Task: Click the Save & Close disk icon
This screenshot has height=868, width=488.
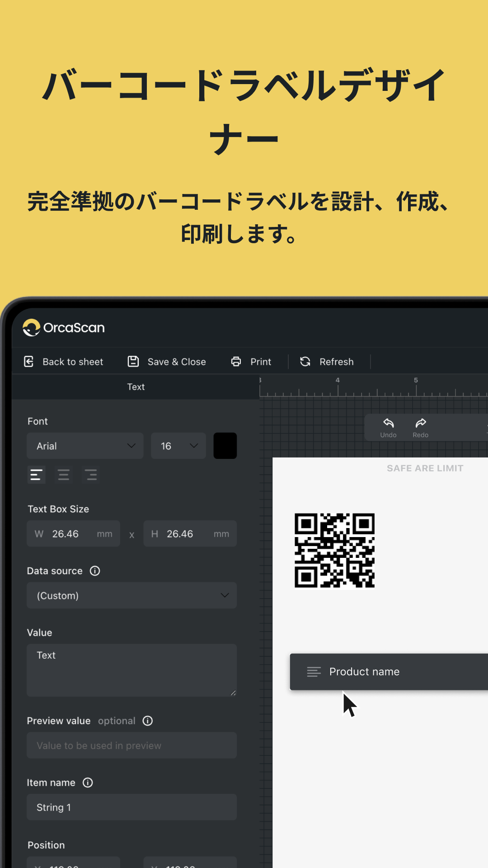Action: [133, 361]
